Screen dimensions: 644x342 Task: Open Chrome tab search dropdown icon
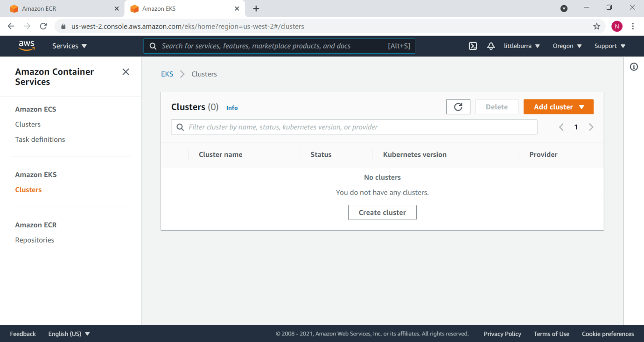(x=564, y=8)
